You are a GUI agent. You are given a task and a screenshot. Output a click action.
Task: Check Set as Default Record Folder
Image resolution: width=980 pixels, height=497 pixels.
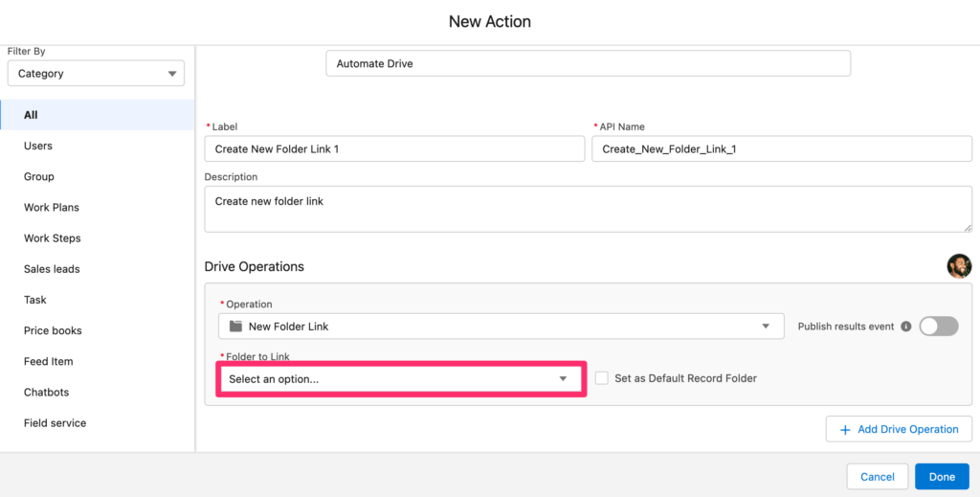pyautogui.click(x=601, y=378)
